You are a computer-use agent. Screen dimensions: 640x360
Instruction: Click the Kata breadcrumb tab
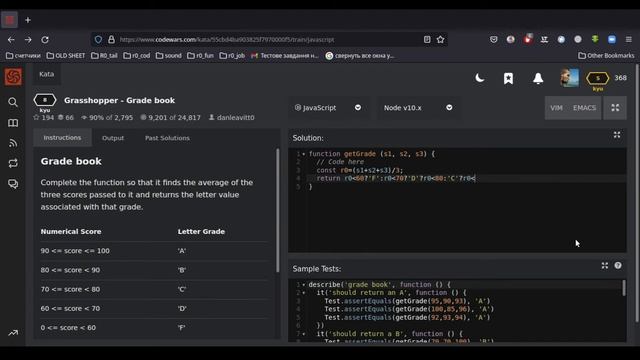47,74
